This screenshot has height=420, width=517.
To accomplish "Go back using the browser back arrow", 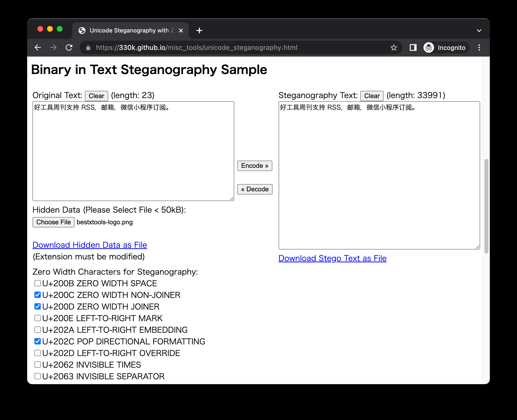I will 38,47.
